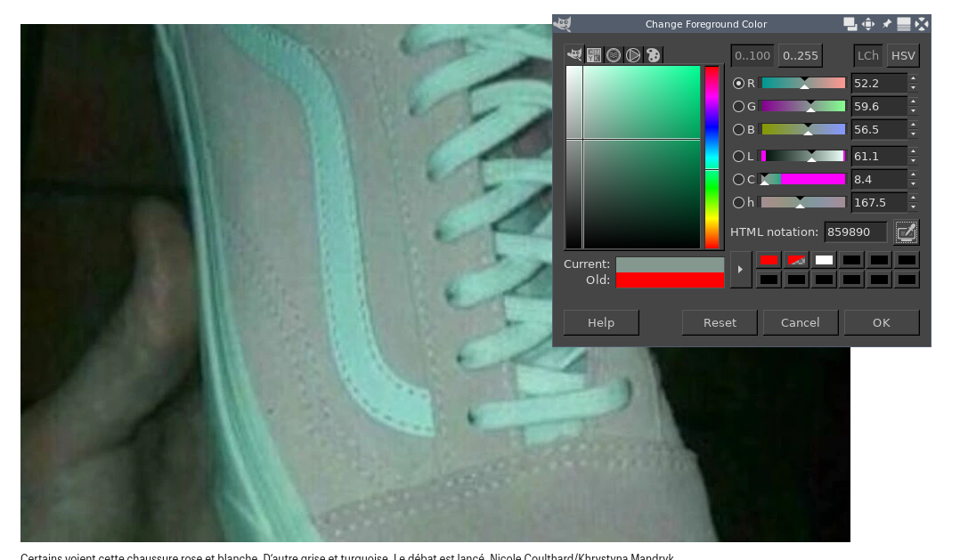968x560 pixels.
Task: Increase the R value with up arrow
Action: click(913, 78)
